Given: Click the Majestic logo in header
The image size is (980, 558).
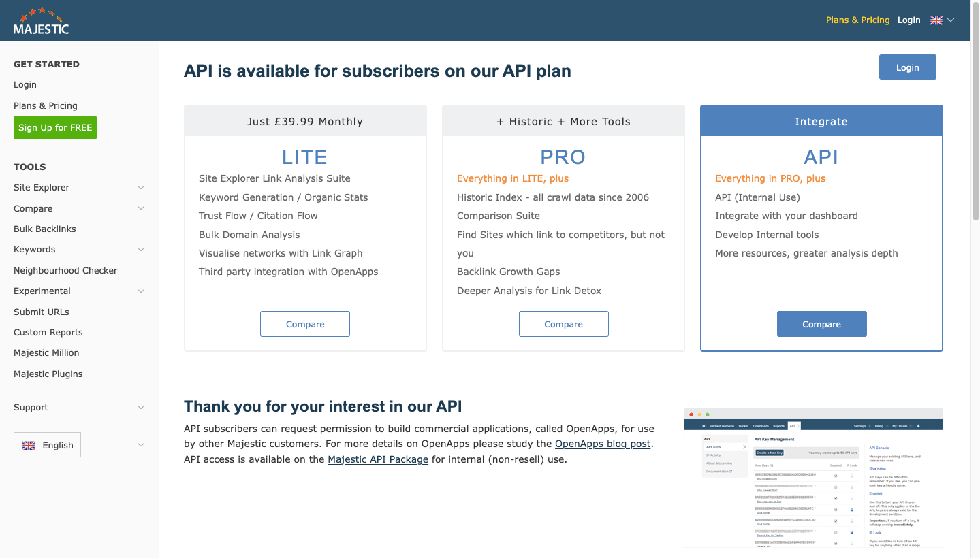Looking at the screenshot, I should coord(41,20).
